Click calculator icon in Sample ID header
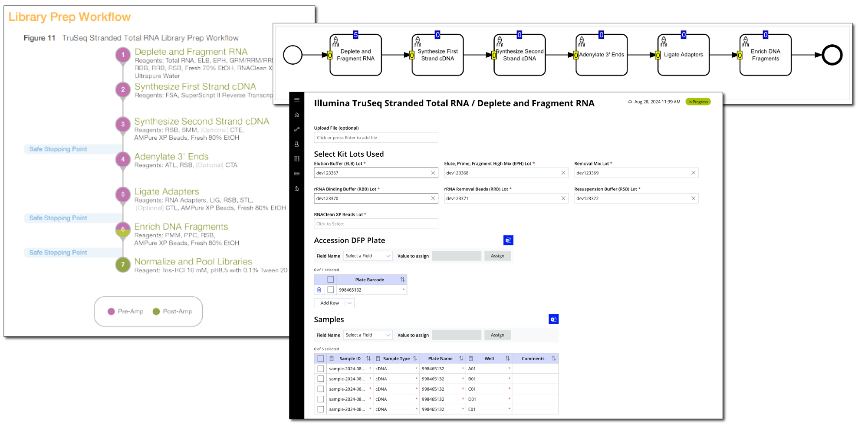Image resolution: width=868 pixels, height=428 pixels. point(332,359)
